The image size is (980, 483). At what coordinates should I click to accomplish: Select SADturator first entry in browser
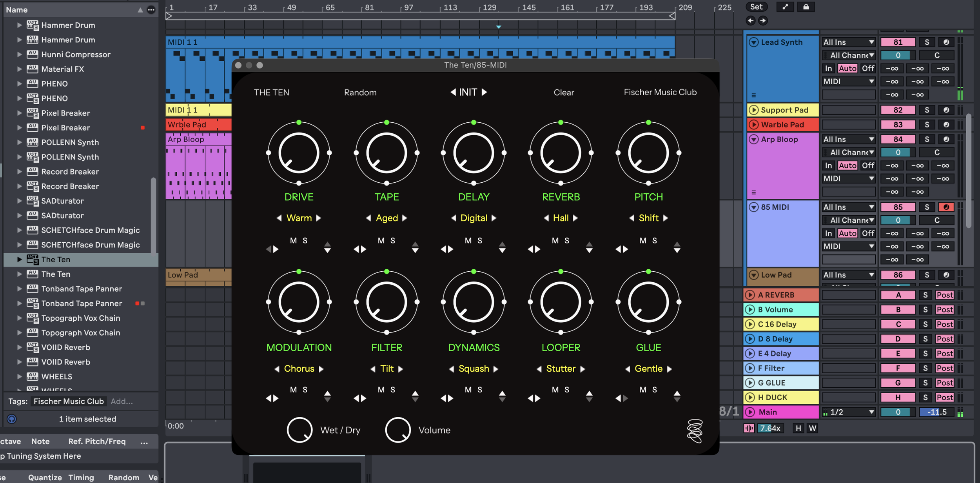point(63,201)
